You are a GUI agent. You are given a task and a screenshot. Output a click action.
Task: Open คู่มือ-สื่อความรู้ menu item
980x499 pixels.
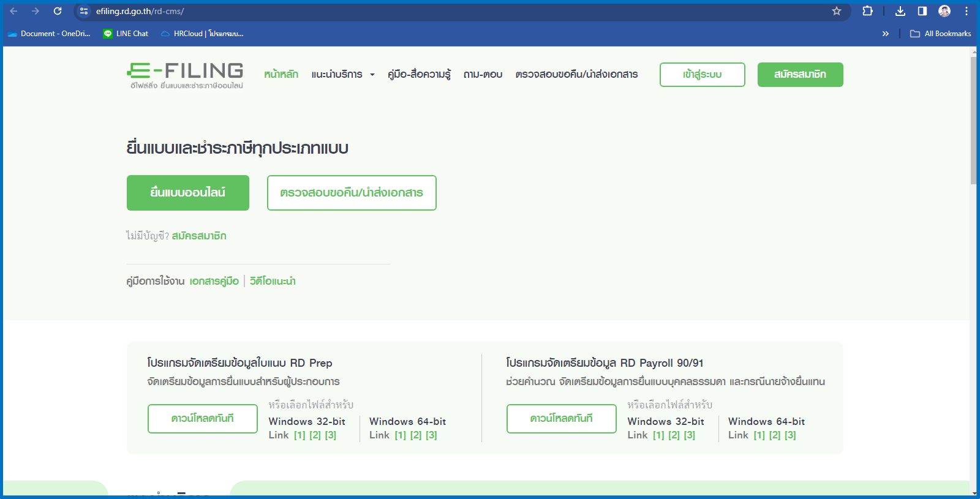point(420,74)
